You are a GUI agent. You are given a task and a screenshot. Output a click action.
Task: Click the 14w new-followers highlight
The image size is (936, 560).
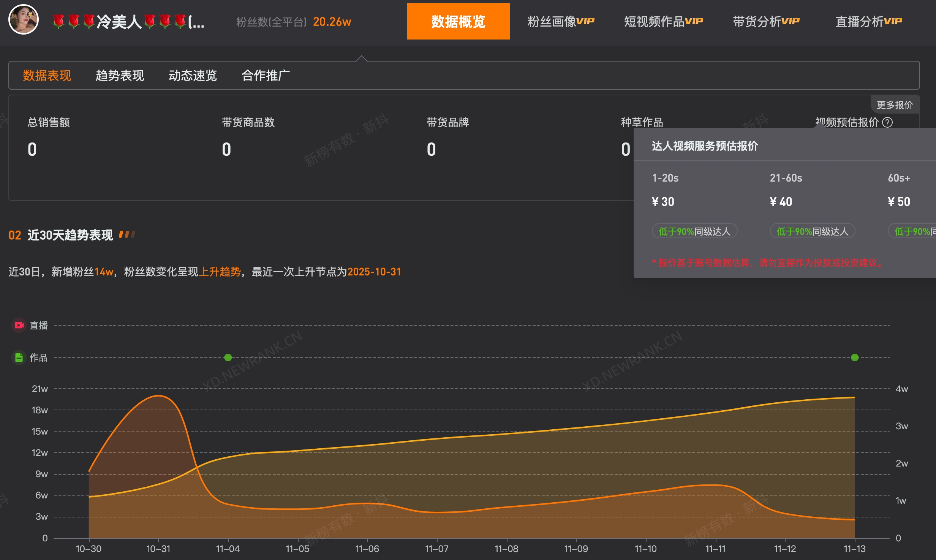pyautogui.click(x=104, y=272)
